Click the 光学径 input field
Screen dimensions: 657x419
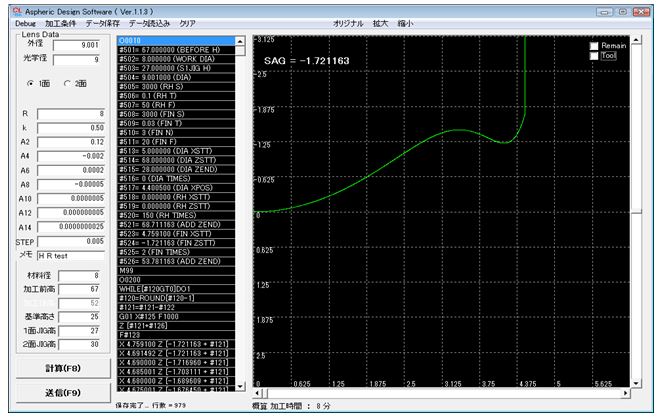77,59
